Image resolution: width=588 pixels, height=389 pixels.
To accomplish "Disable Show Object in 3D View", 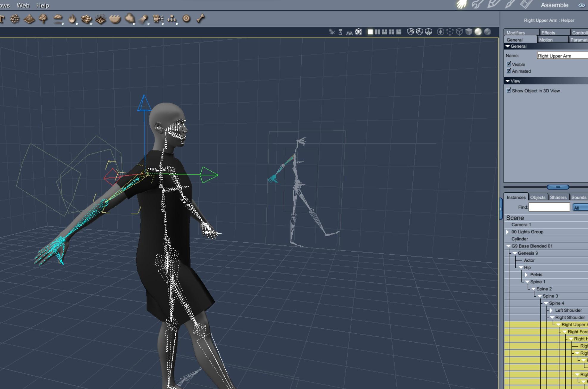I will click(x=509, y=90).
